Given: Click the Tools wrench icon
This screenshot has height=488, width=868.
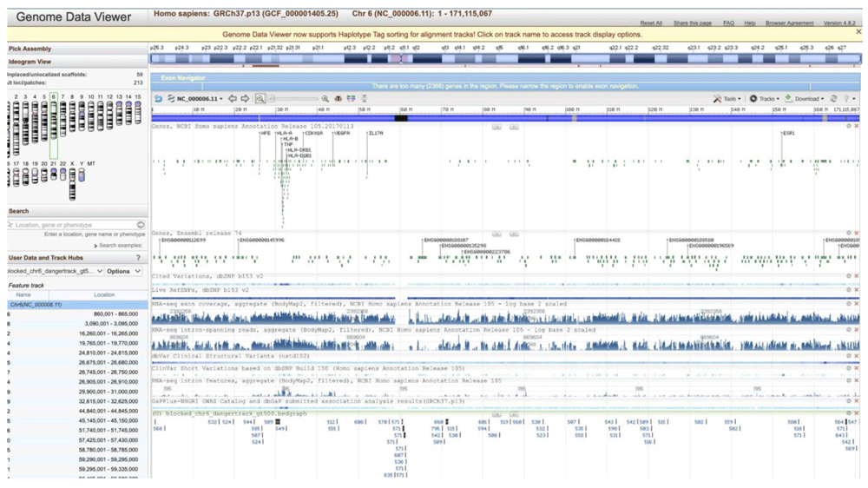Looking at the screenshot, I should pos(717,99).
